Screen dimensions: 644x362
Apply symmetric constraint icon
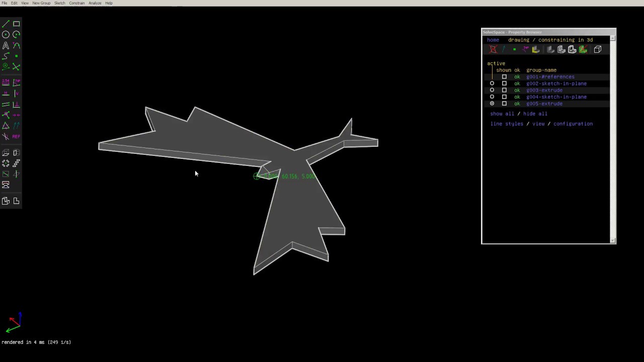pyautogui.click(x=16, y=115)
